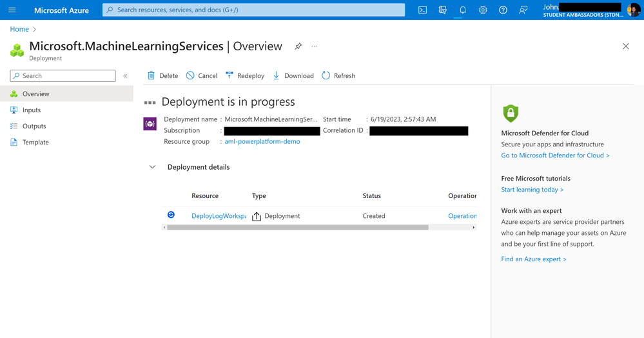644x338 pixels.
Task: Click the purple deployment cube icon
Action: pos(150,124)
